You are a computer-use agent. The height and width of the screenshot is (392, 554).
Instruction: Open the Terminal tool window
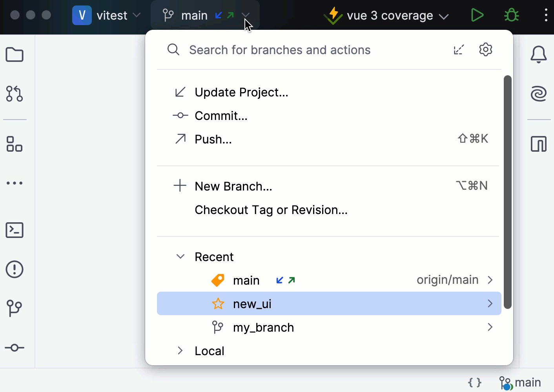pyautogui.click(x=15, y=230)
